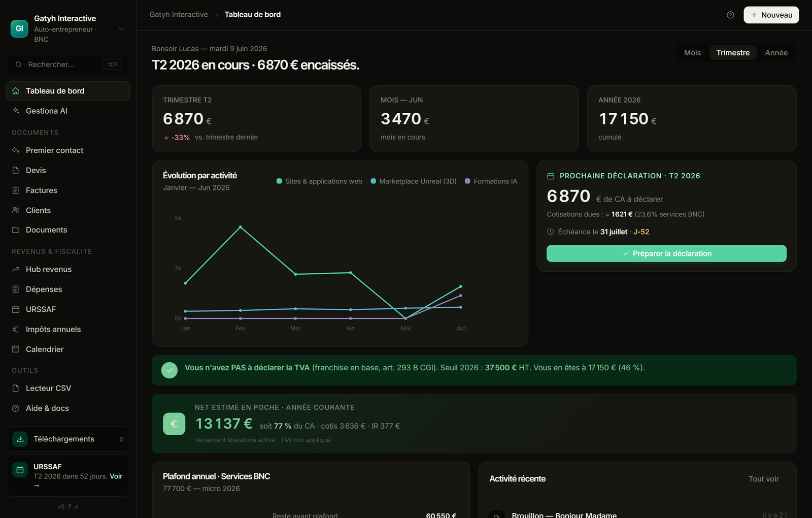Click the help question mark icon in the header

click(730, 15)
